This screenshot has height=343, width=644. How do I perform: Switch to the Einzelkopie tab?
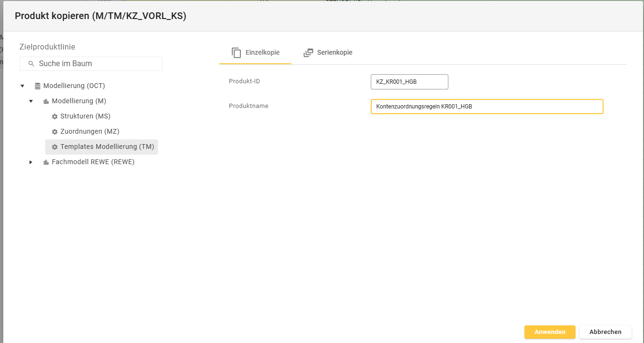coord(256,52)
